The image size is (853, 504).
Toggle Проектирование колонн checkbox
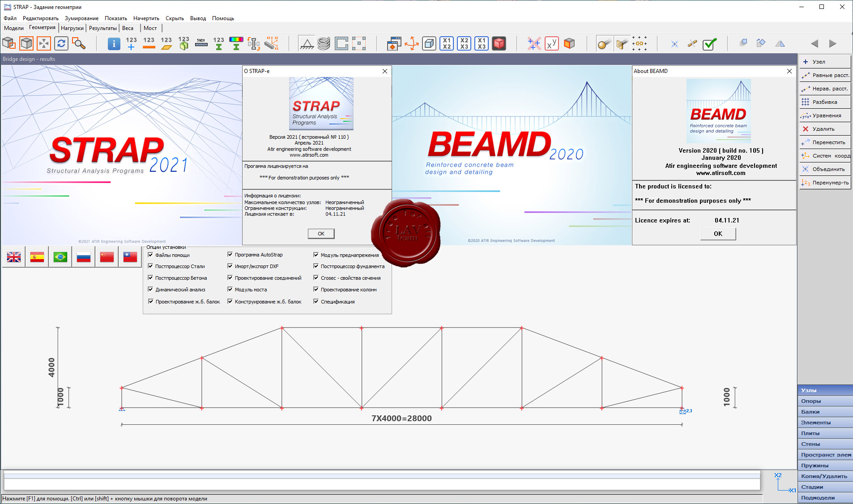pos(316,290)
